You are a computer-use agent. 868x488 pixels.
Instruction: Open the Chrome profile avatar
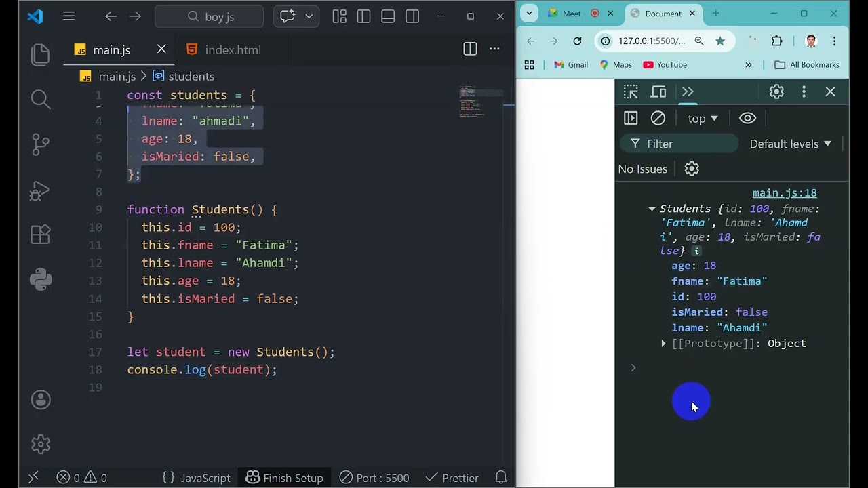point(811,41)
